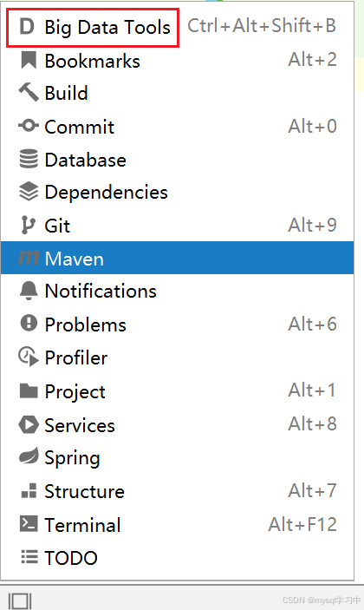Open the Problems tool window
The image size is (364, 610).
point(177,324)
